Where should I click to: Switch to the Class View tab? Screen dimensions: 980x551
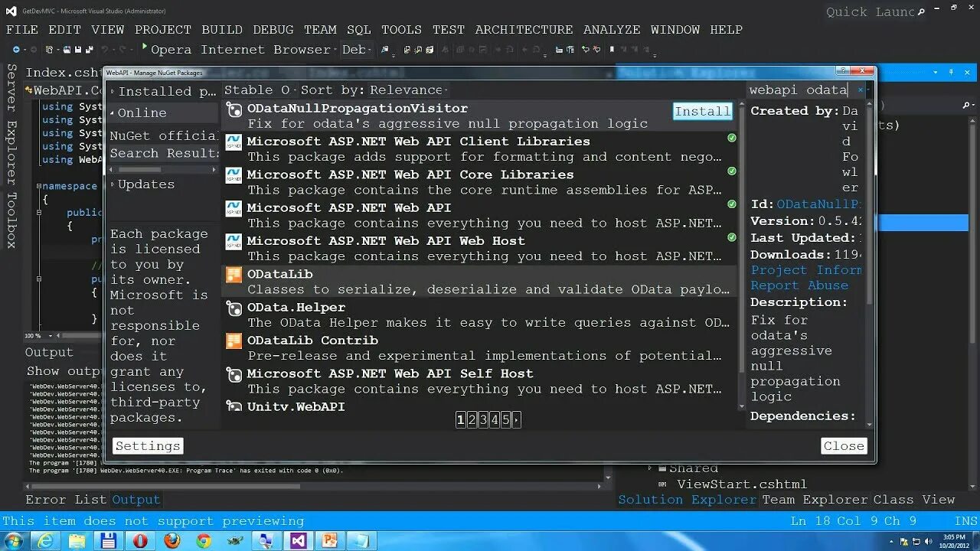[x=914, y=500]
